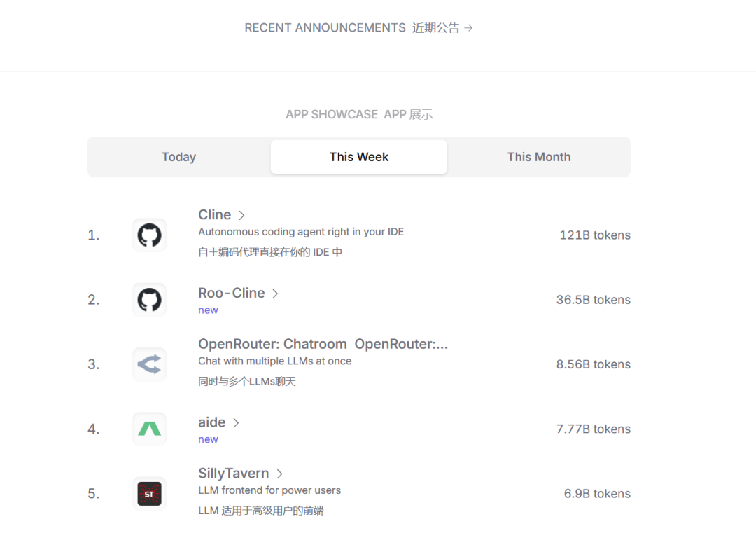The width and height of the screenshot is (756, 538).
Task: Click the SillyTavern ST logo icon
Action: pos(149,494)
